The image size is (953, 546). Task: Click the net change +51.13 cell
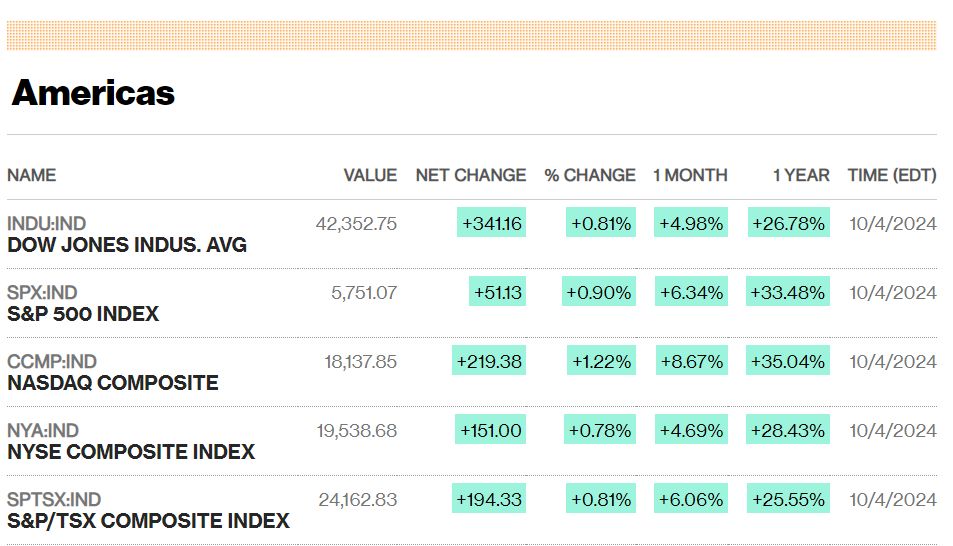click(498, 292)
